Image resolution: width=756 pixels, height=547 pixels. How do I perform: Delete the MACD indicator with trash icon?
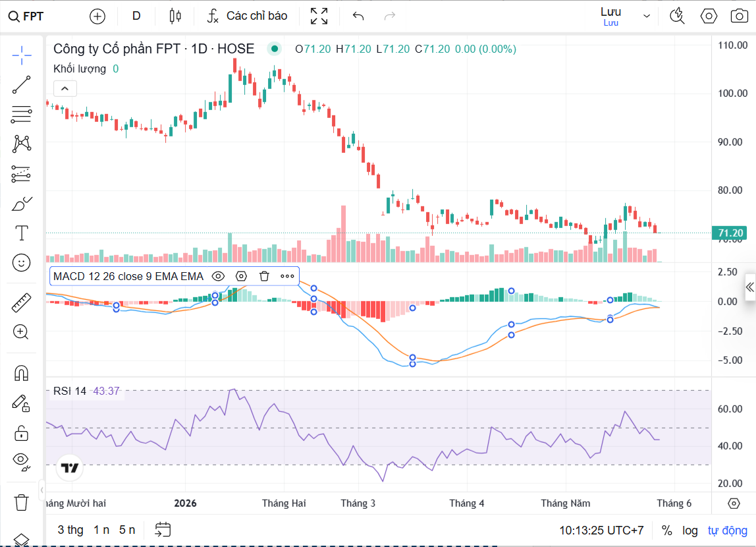tap(264, 276)
